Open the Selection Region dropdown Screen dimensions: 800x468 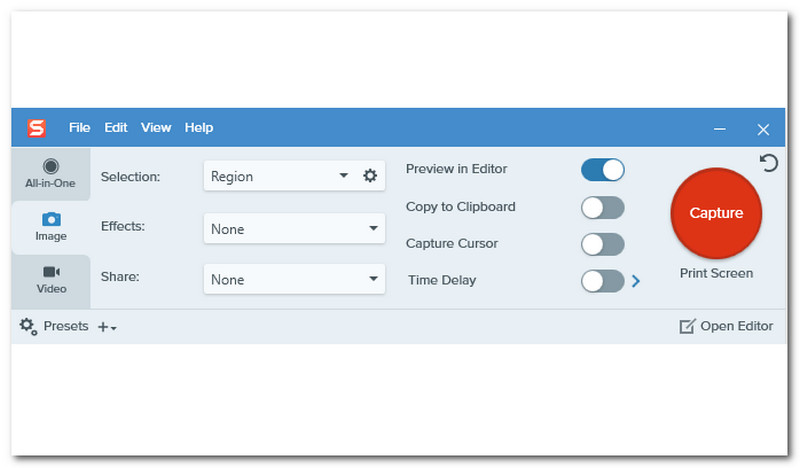coord(280,176)
